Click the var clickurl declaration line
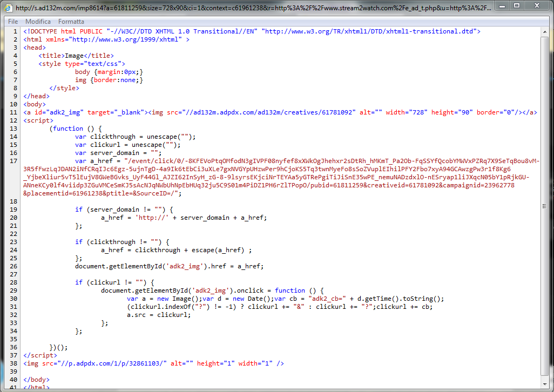 tap(127, 145)
